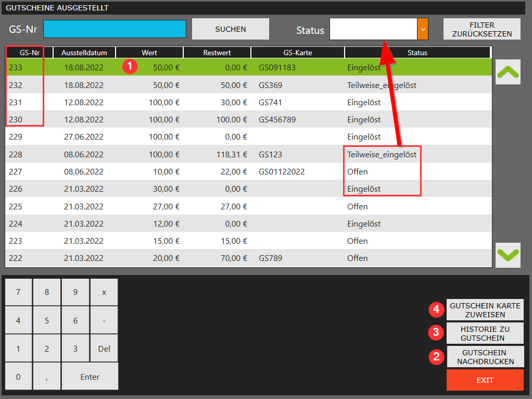Tap keypad digit 2
The width and height of the screenshot is (532, 399).
(47, 349)
